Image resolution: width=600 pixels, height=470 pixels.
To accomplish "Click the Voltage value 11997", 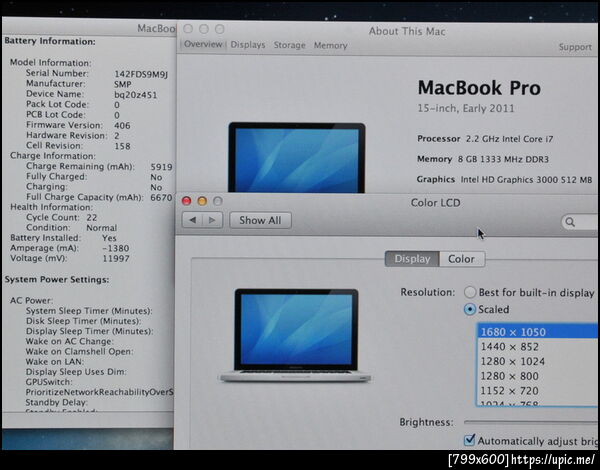I will pyautogui.click(x=116, y=259).
